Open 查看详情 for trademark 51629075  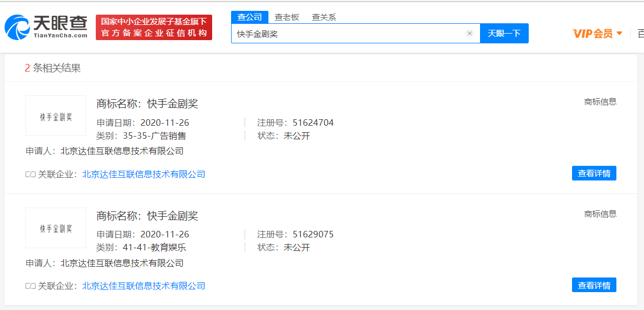(x=594, y=285)
